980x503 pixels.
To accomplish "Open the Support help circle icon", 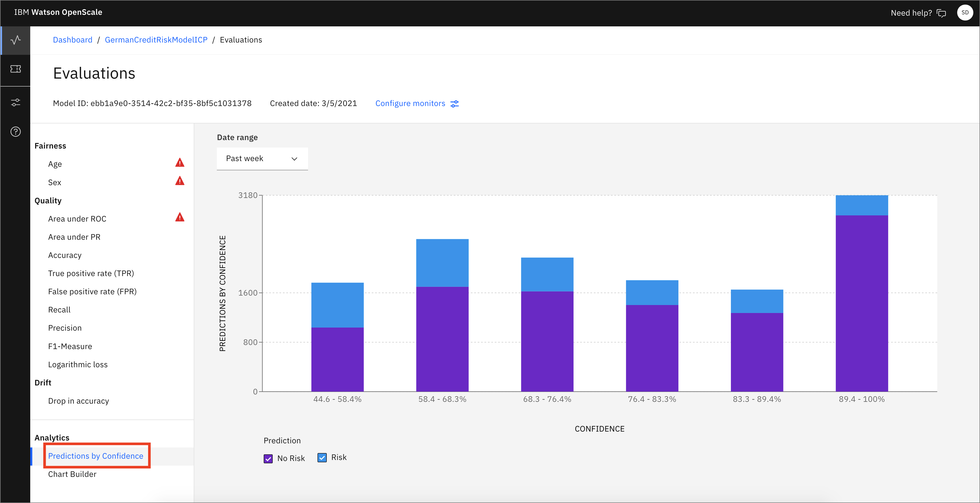I will 16,132.
